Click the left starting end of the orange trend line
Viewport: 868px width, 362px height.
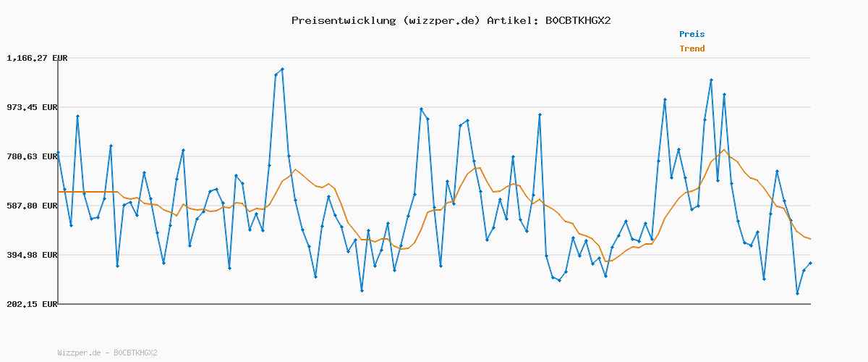click(x=59, y=192)
